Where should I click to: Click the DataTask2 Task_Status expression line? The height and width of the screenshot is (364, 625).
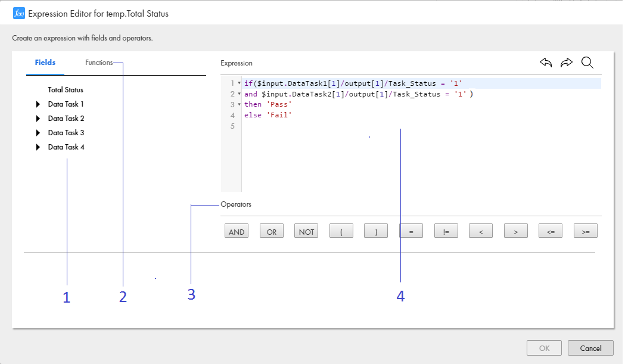pyautogui.click(x=359, y=94)
